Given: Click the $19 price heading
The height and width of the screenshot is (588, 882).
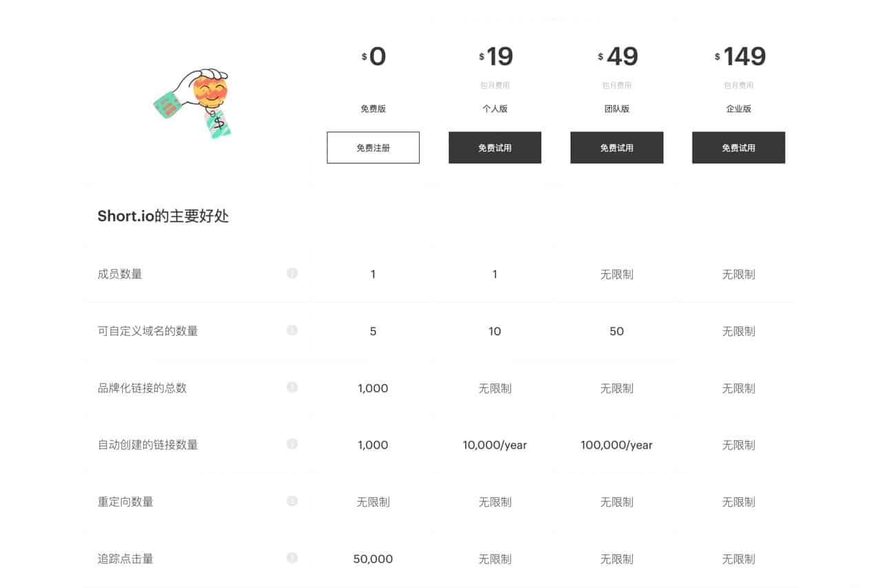Looking at the screenshot, I should [x=495, y=56].
